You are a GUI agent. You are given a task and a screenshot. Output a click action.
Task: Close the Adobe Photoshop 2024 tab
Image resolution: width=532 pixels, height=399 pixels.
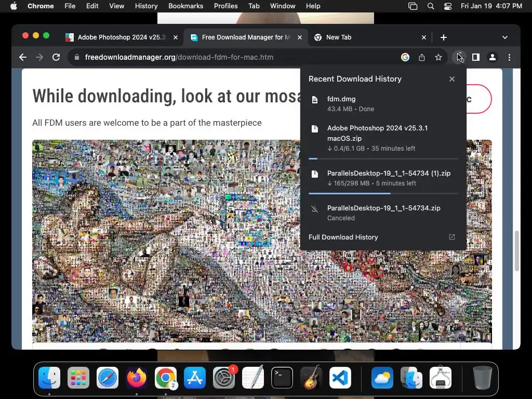click(176, 37)
